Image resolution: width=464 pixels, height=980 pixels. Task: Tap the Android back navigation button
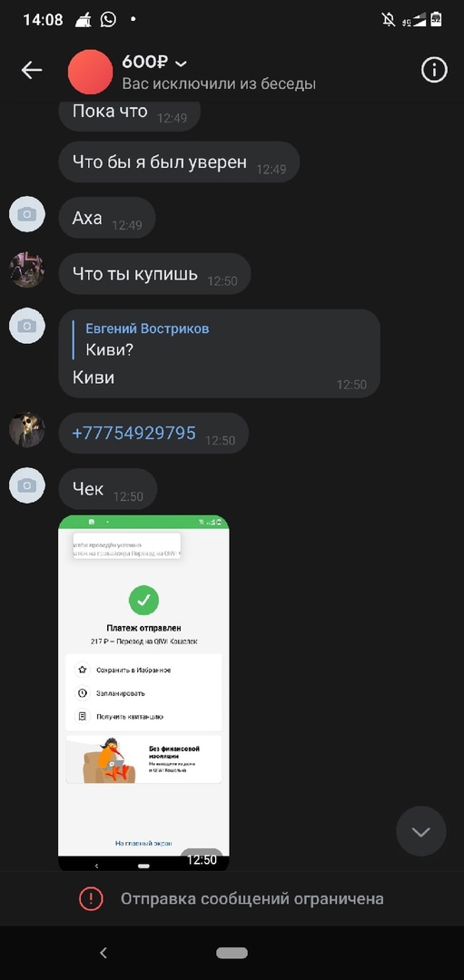coord(104,953)
